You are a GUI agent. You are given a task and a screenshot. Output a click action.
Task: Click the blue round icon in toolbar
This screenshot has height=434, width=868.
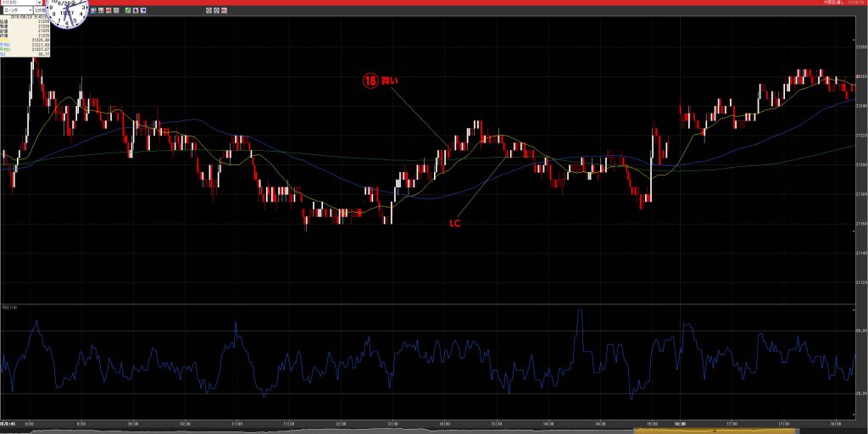click(x=216, y=10)
